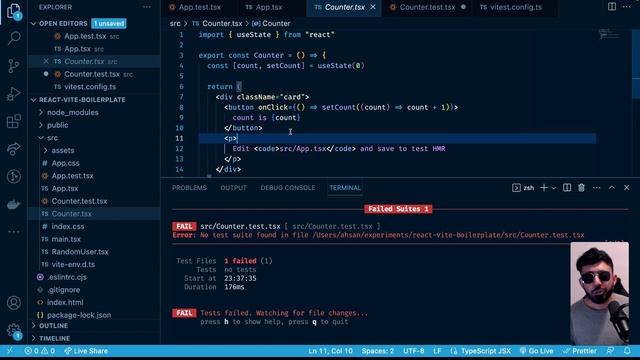The image size is (640, 360).
Task: Open the Search view icon
Action: [x=14, y=38]
